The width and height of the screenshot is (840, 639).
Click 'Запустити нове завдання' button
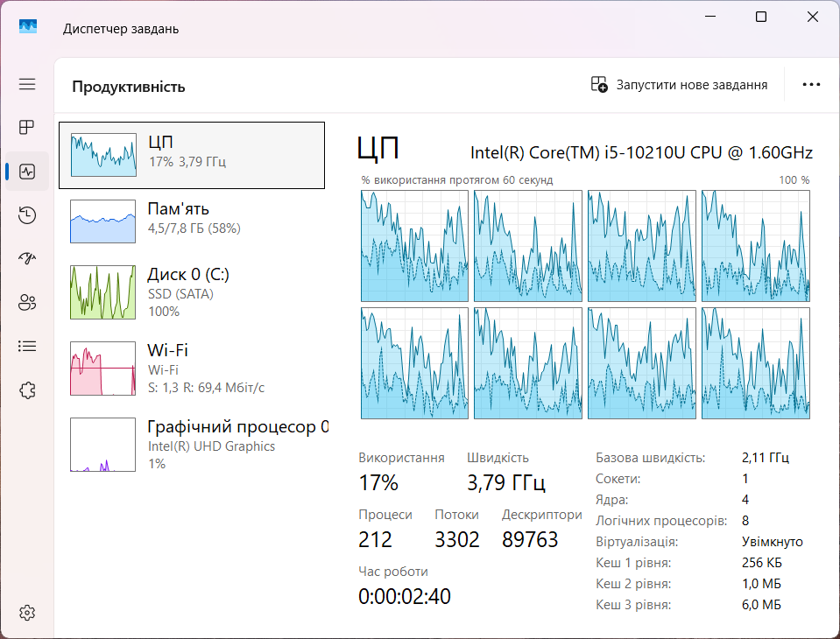(680, 85)
